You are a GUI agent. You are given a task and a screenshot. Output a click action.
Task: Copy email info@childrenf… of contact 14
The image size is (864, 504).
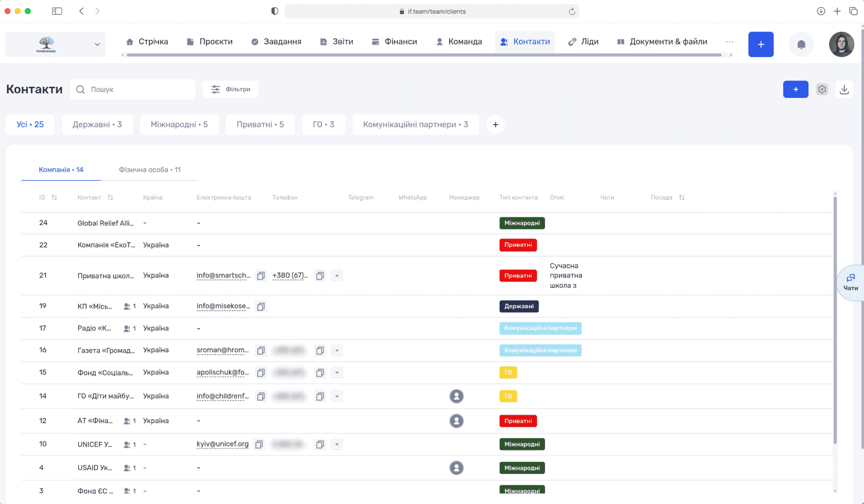tap(261, 397)
